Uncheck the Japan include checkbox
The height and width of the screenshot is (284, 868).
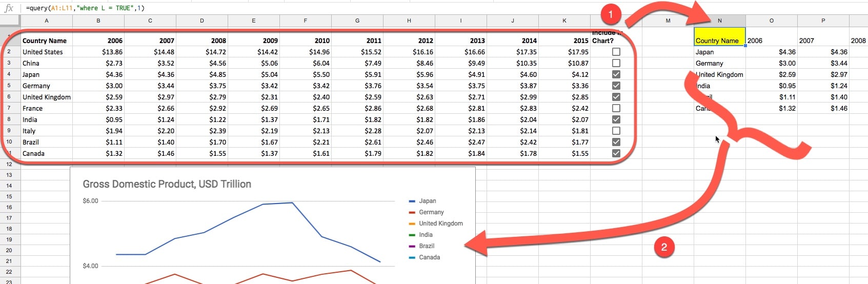click(616, 74)
